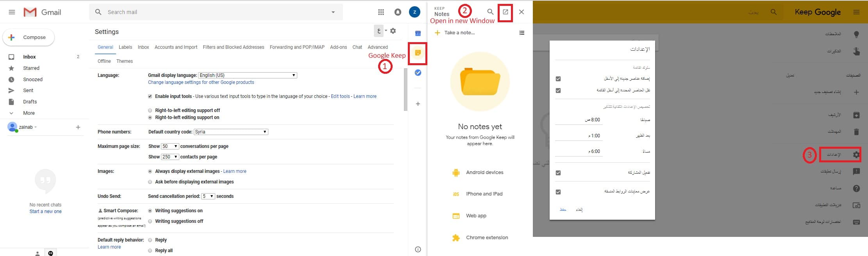Click info icon at Gmail side panel bottom
This screenshot has width=868, height=256.
point(418,249)
